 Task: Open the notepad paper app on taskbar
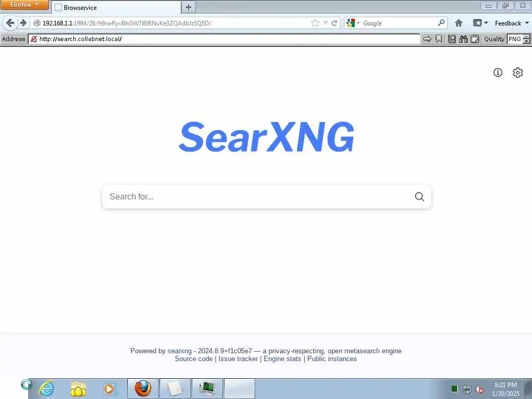(x=175, y=389)
